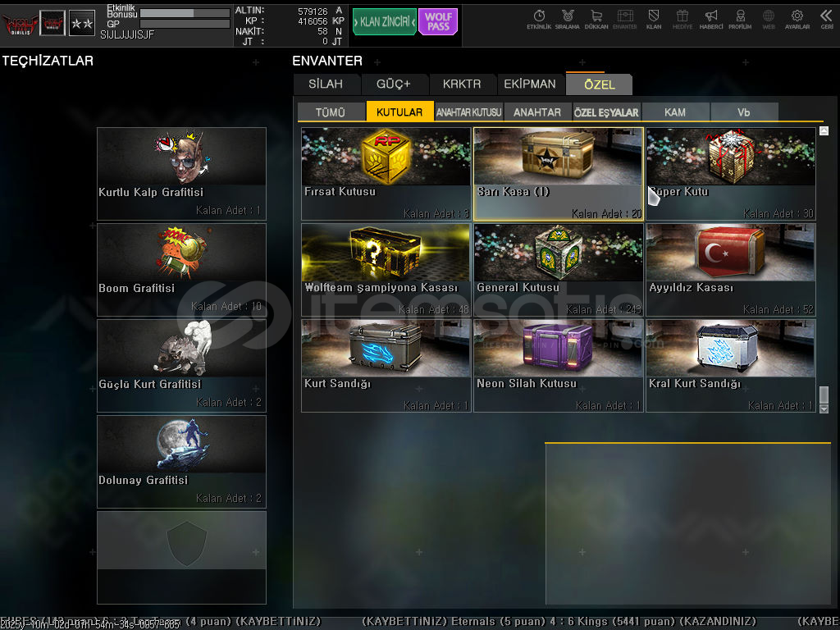Select the Neon Silah Kutusu item

pyautogui.click(x=558, y=366)
